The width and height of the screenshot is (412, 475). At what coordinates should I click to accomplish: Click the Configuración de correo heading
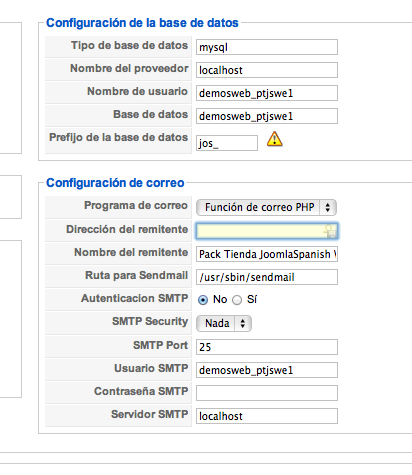pyautogui.click(x=115, y=183)
